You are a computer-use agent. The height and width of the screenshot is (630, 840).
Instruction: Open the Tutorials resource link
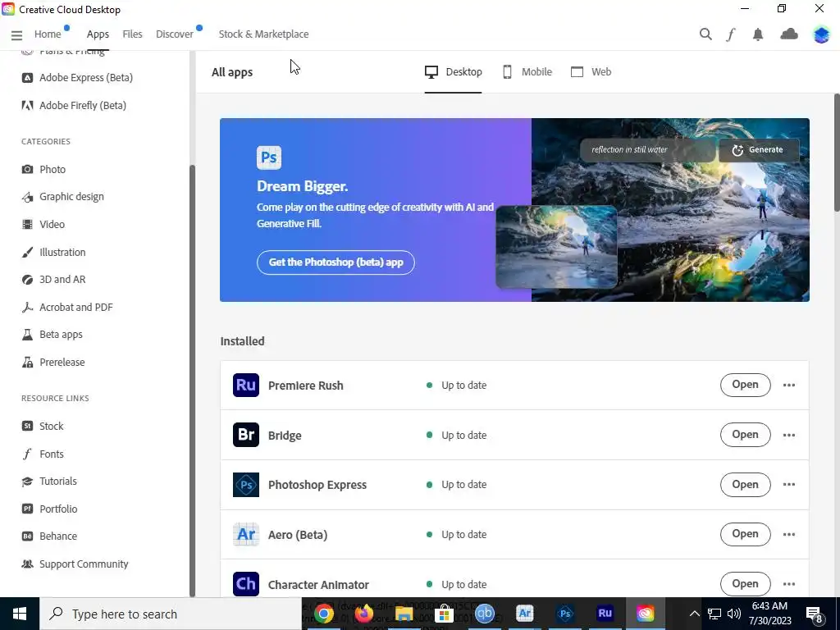pyautogui.click(x=49, y=482)
